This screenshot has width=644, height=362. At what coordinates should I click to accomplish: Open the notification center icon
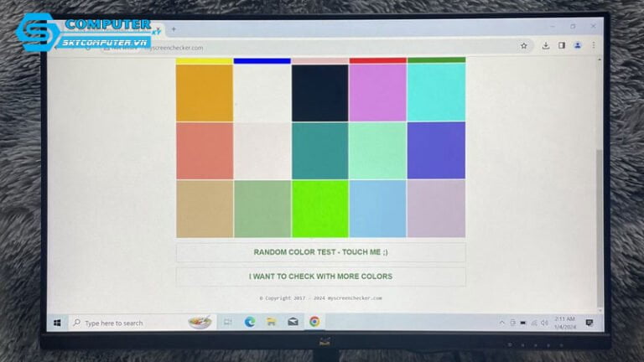click(x=589, y=323)
